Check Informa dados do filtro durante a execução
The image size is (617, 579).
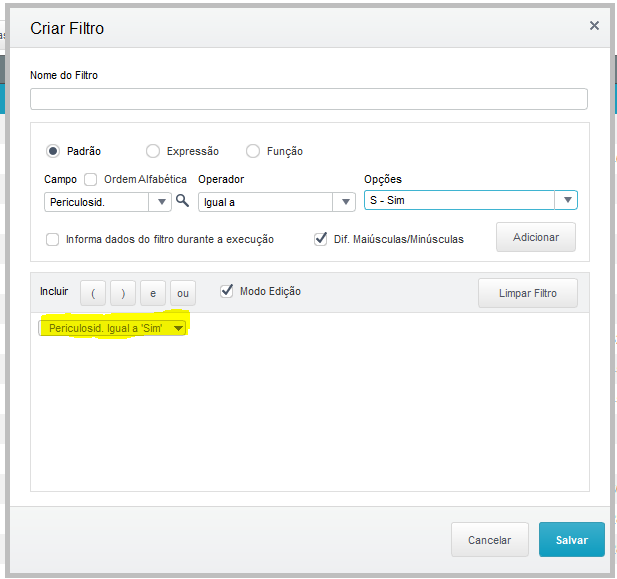coord(52,239)
